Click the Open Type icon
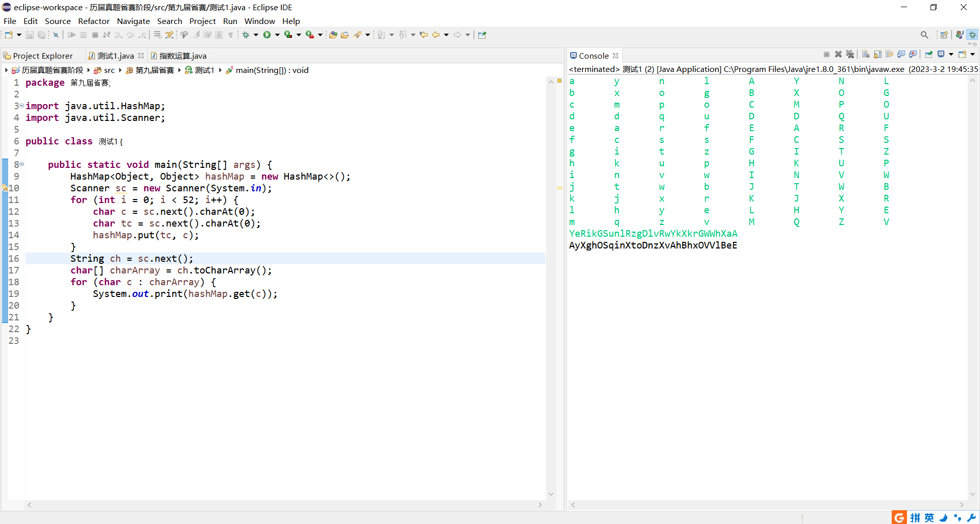980x524 pixels. click(333, 35)
